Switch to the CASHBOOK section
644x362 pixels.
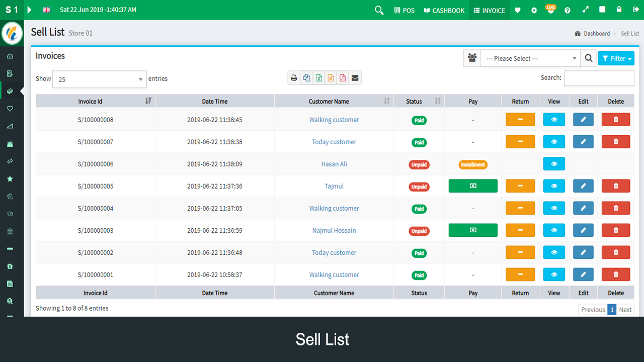click(x=443, y=10)
